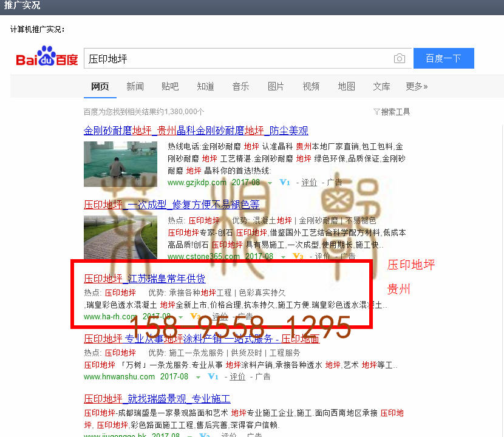Click 计算机推广实况 label
Image resolution: width=504 pixels, height=437 pixels.
coord(37,30)
